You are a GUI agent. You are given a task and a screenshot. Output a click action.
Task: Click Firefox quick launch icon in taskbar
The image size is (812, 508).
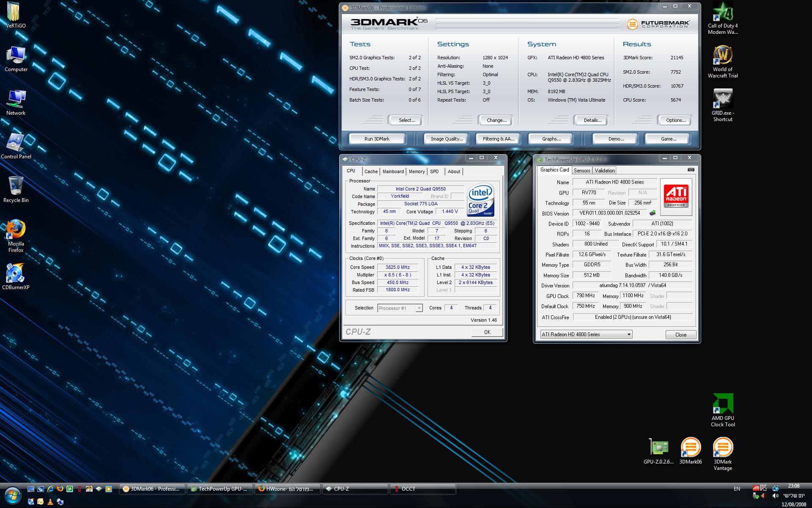(60, 489)
